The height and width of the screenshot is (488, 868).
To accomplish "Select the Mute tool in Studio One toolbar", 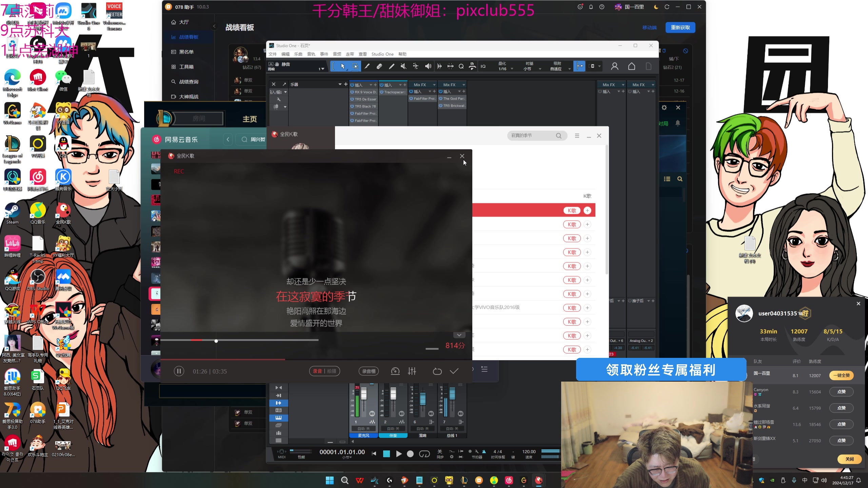I will 403,66.
